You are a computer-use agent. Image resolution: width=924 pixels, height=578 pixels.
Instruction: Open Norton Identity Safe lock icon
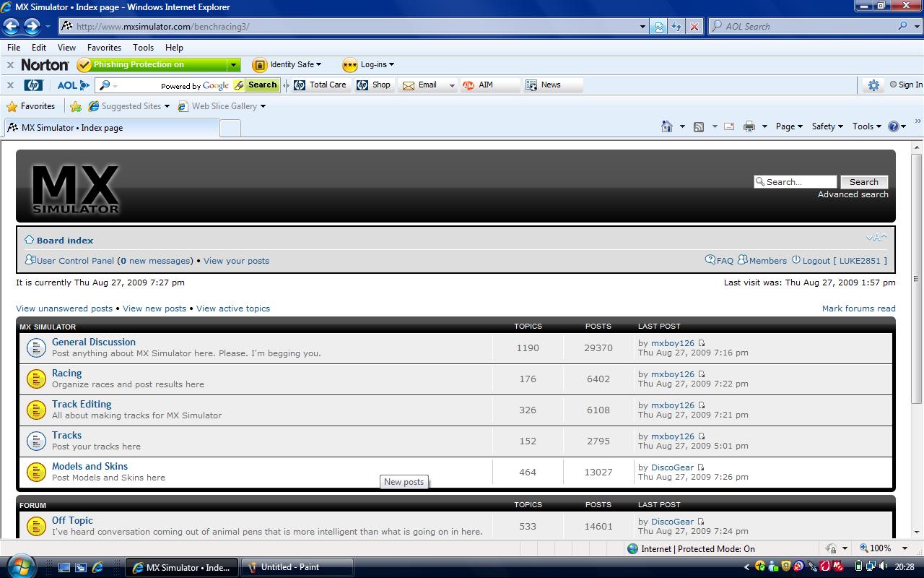tap(259, 65)
